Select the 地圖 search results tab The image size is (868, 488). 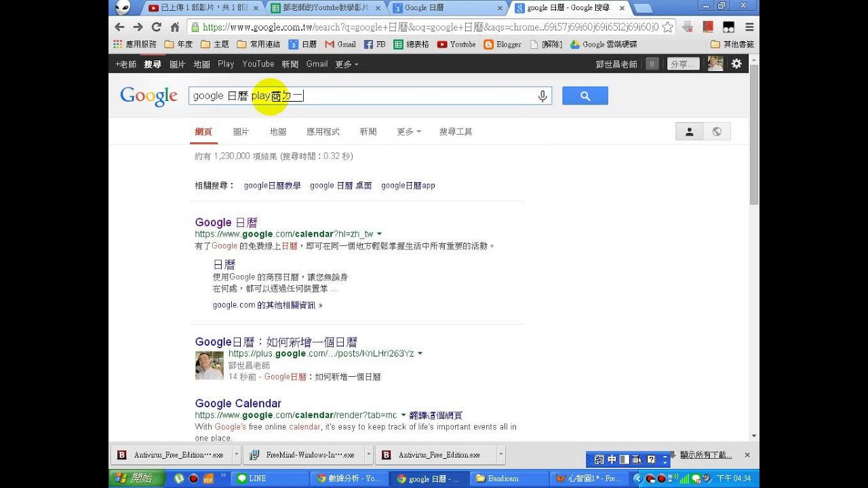point(278,131)
